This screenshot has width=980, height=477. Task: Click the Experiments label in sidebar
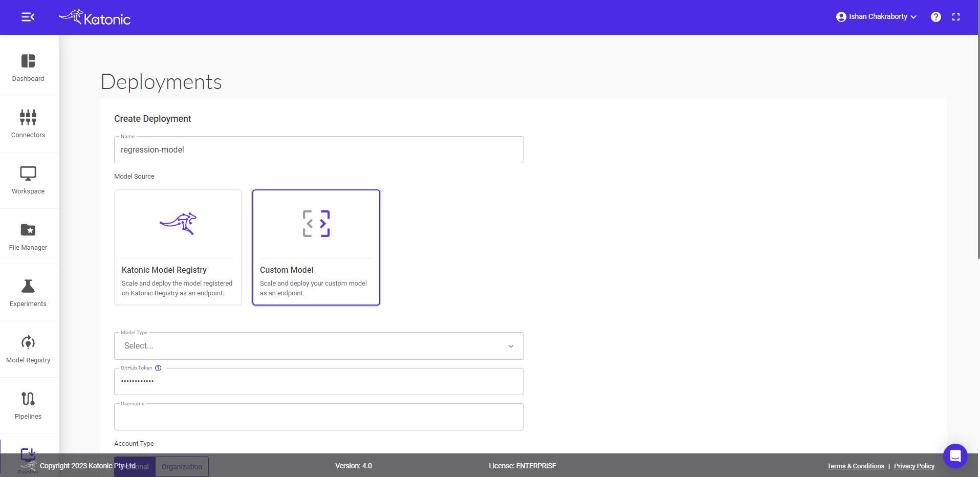28,304
